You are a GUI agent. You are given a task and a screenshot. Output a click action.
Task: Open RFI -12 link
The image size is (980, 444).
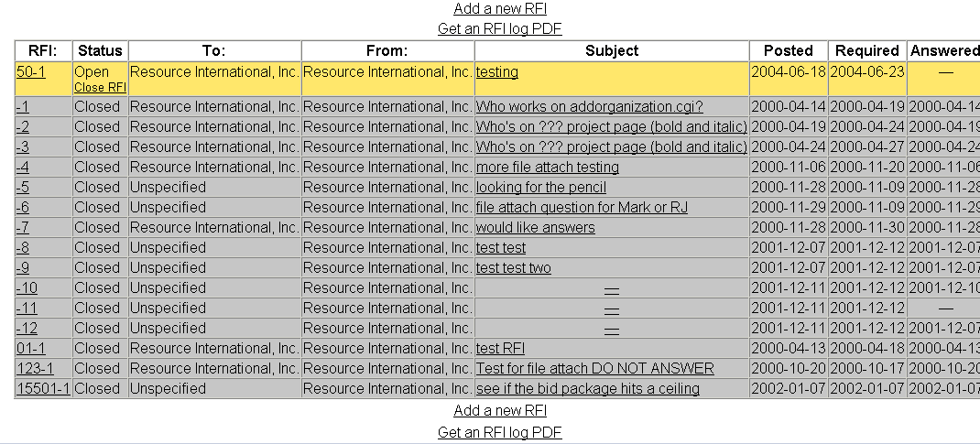point(27,328)
